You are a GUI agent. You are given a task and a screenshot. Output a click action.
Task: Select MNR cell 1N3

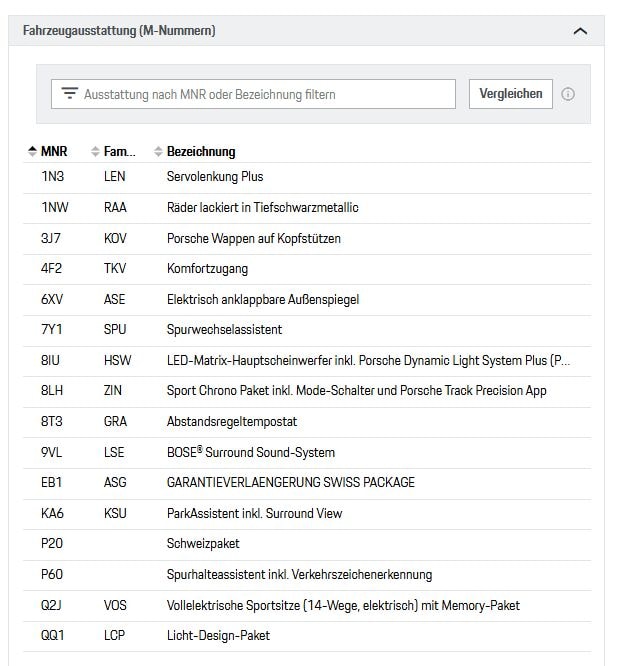[x=53, y=176]
